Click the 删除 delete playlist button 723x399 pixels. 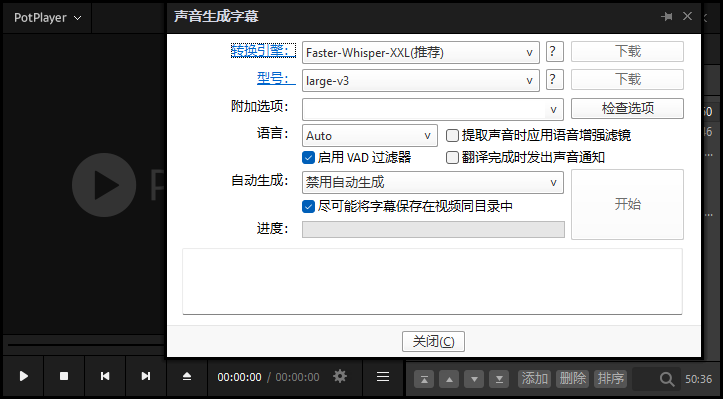point(572,379)
